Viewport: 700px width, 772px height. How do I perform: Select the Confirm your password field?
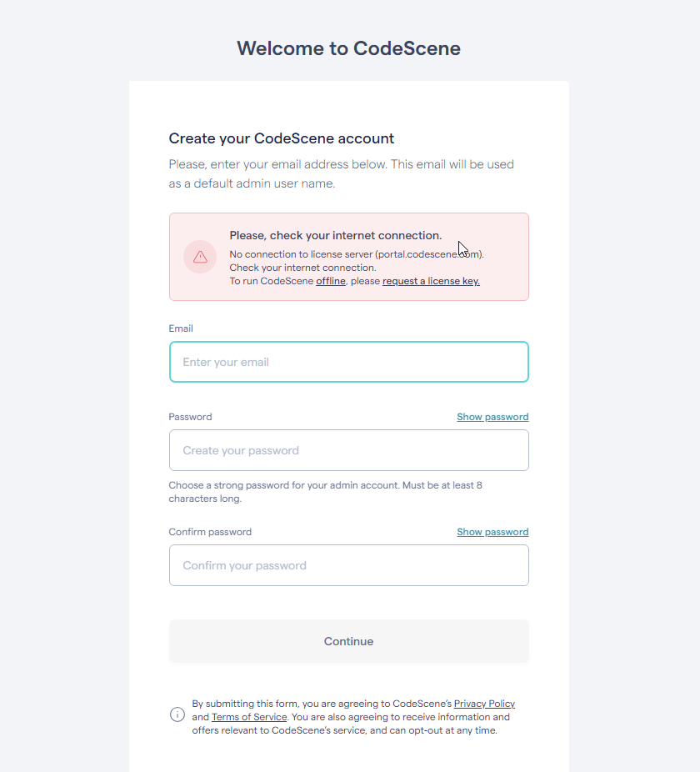click(349, 565)
